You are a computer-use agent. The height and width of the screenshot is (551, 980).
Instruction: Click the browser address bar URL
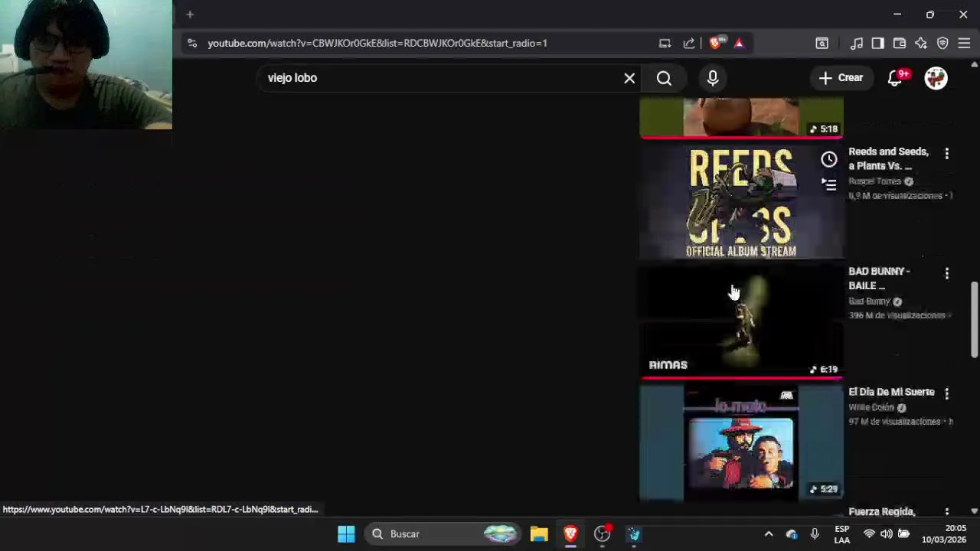[x=377, y=44]
